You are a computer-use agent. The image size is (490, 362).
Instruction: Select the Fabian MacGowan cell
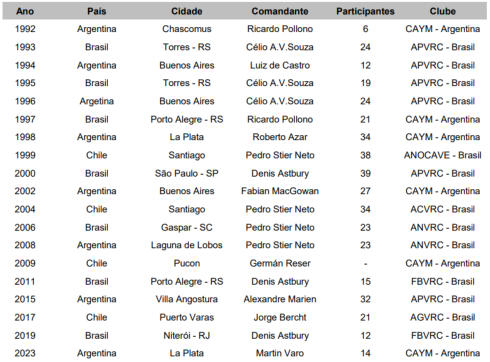coord(280,191)
